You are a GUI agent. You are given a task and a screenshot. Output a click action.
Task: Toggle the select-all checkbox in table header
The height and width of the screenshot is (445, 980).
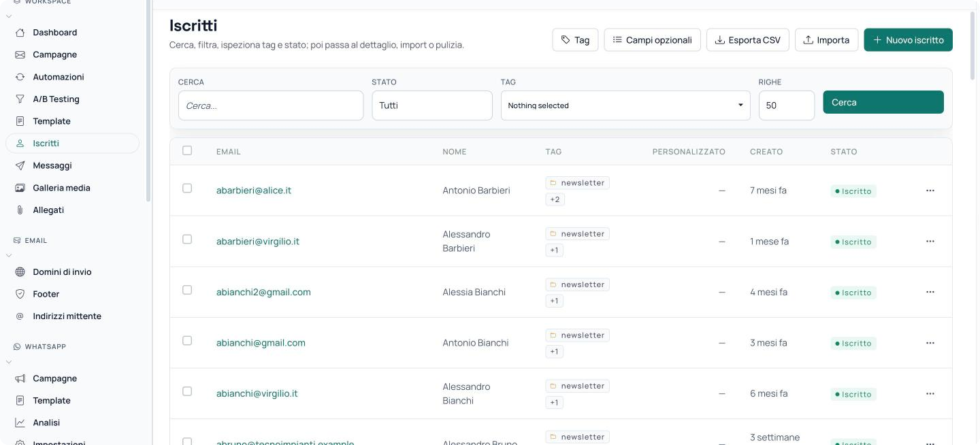(x=187, y=150)
